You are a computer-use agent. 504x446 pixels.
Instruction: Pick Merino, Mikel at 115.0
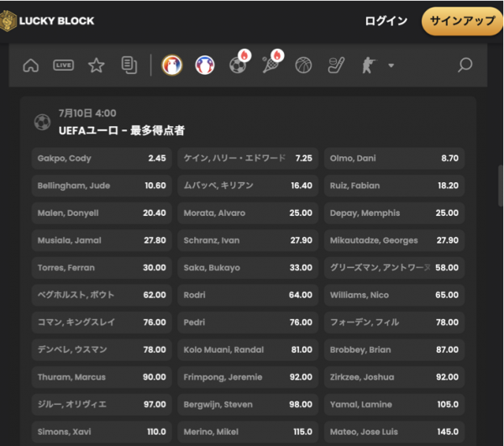[x=248, y=432]
